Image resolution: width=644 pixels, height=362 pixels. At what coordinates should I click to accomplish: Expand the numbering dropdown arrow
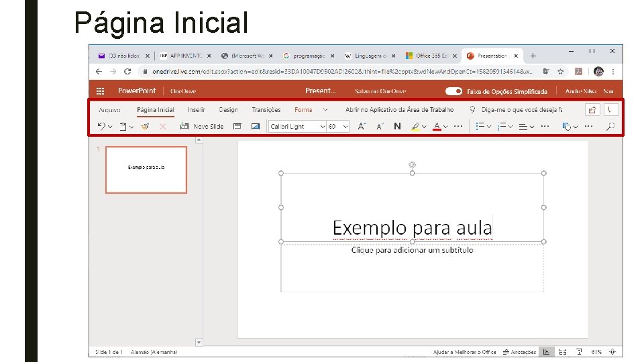click(511, 127)
